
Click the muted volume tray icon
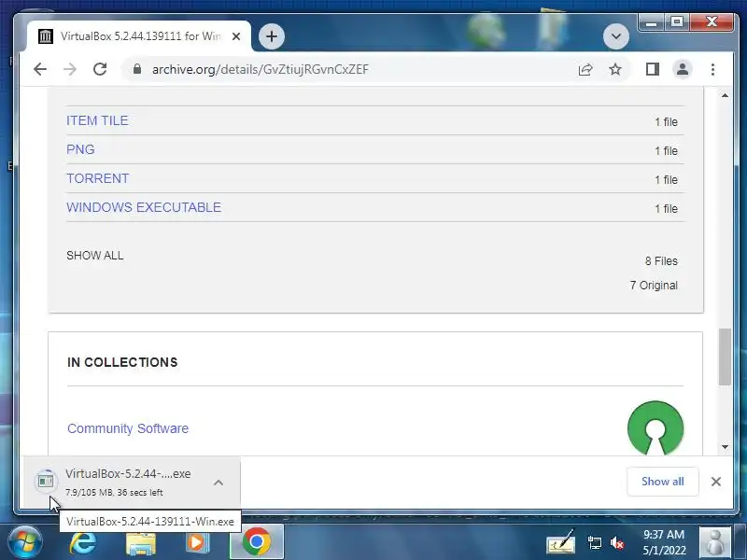point(617,543)
